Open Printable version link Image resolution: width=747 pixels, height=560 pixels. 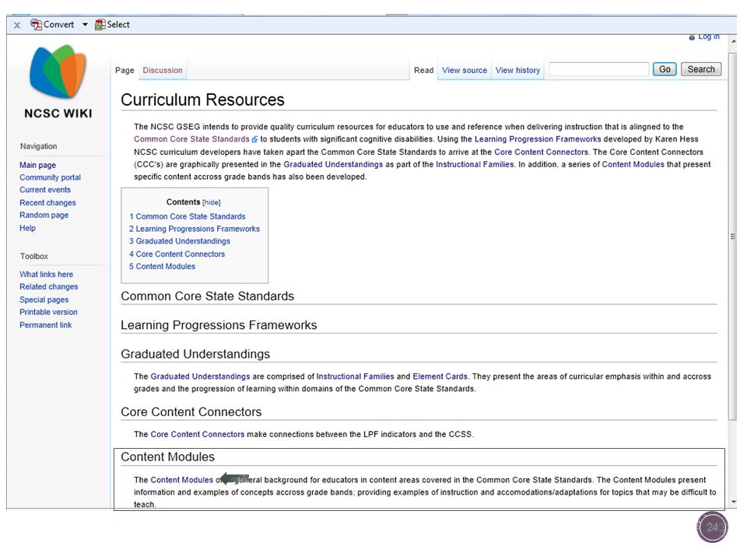coord(48,312)
